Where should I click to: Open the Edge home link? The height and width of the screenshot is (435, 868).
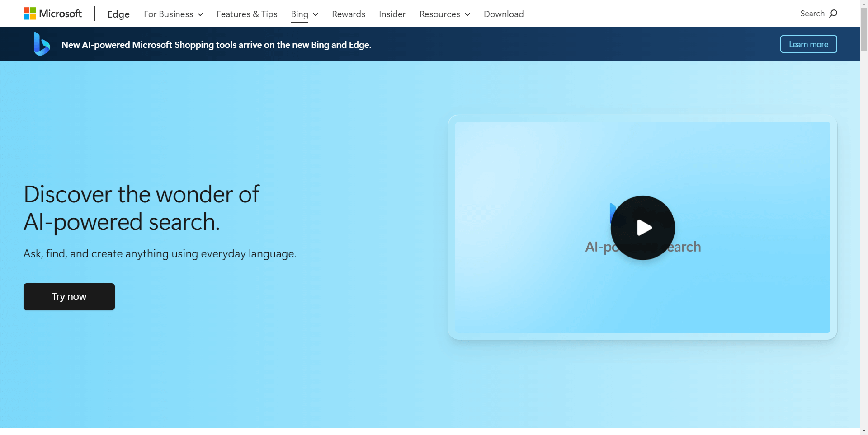click(118, 14)
